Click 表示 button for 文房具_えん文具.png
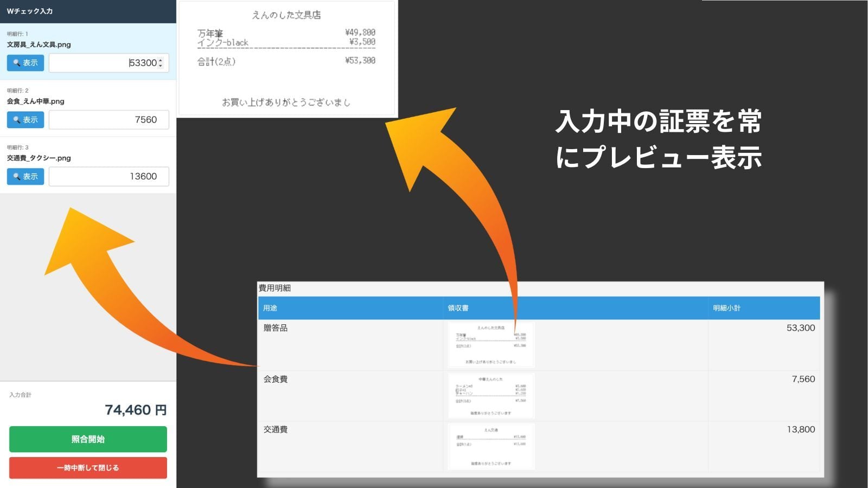Image resolution: width=868 pixels, height=488 pixels. [x=25, y=63]
